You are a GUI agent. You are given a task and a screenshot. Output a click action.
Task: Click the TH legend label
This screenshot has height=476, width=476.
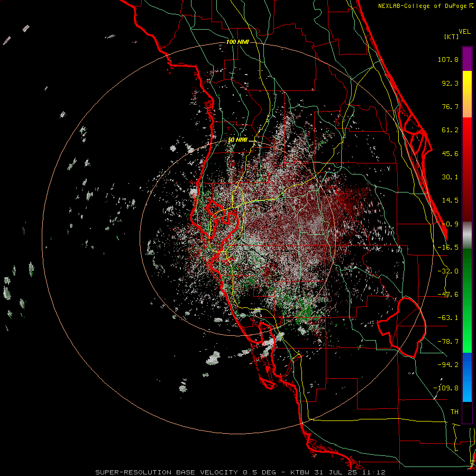(454, 411)
